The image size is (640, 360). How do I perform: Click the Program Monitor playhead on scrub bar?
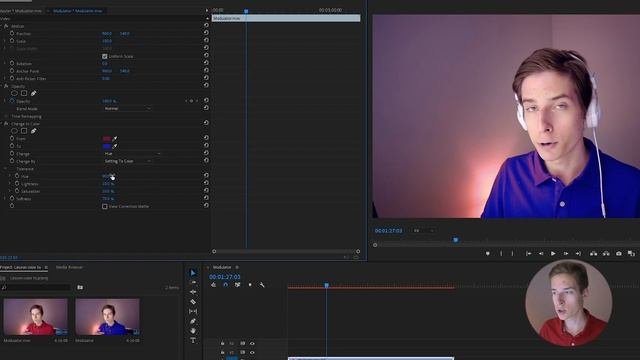[x=456, y=240]
